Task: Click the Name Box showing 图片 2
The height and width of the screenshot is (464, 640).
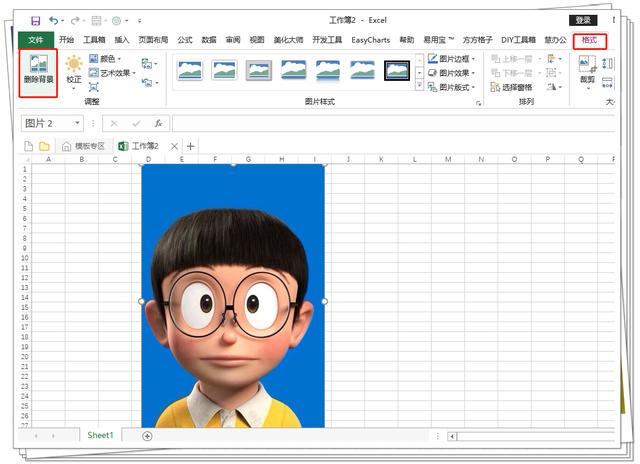Action: click(46, 123)
